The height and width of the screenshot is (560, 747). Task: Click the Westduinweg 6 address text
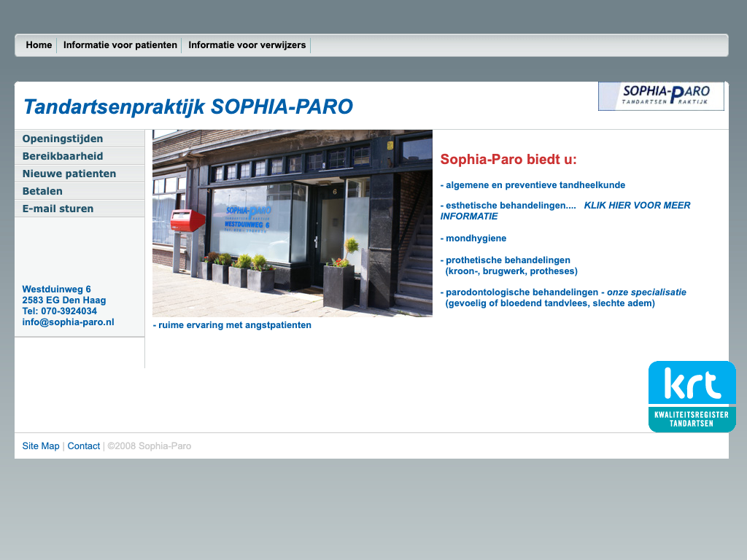pyautogui.click(x=56, y=289)
